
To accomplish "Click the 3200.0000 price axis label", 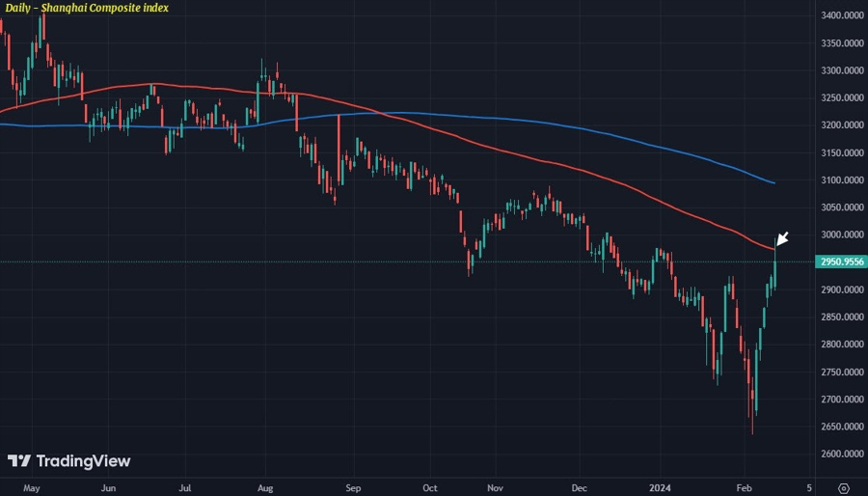I will pos(841,125).
